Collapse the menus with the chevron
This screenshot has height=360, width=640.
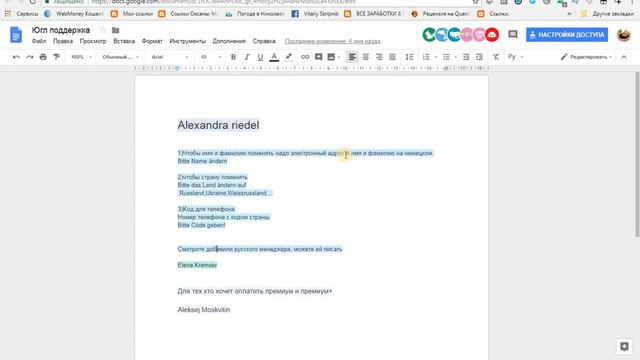point(624,57)
